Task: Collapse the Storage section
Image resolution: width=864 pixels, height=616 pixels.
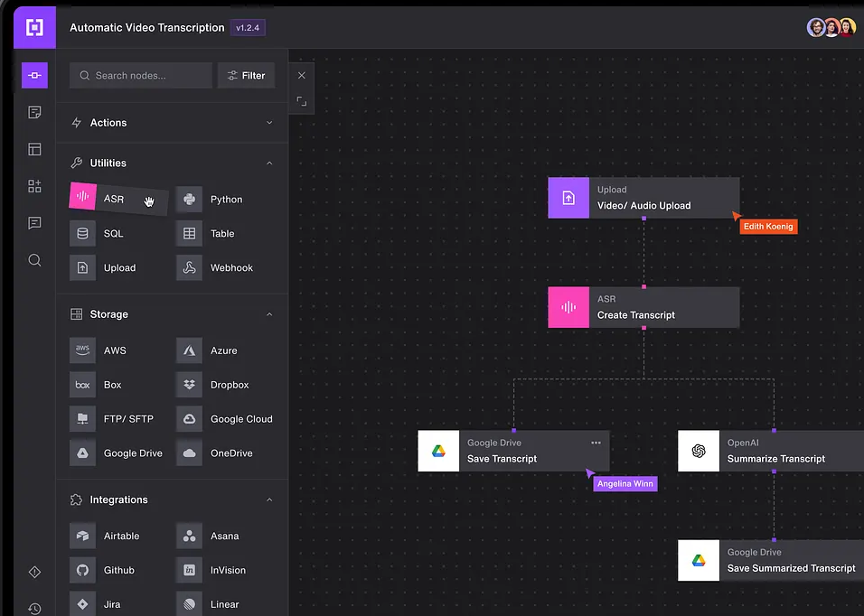Action: (x=269, y=314)
